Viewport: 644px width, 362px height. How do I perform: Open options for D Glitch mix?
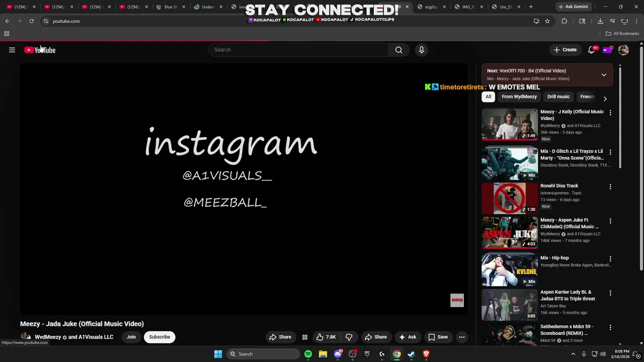(610, 152)
